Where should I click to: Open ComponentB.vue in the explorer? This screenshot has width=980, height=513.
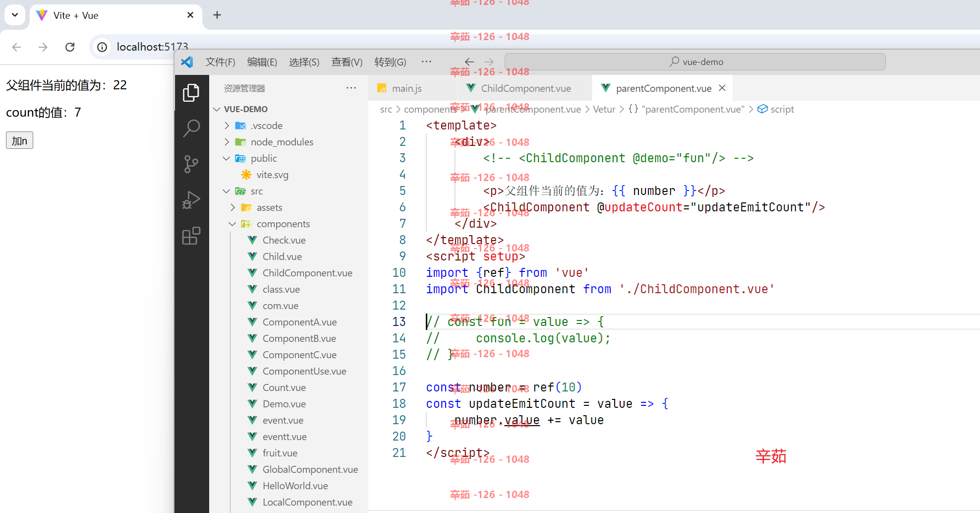[x=289, y=338]
